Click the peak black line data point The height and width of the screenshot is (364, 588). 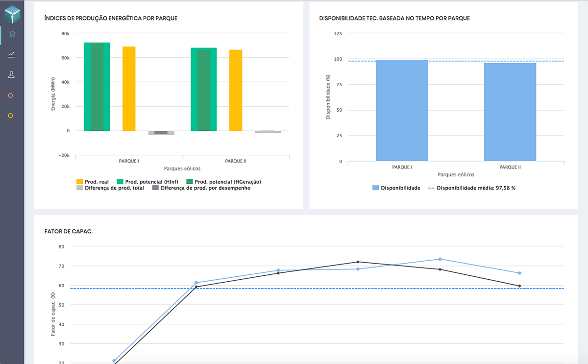[358, 262]
